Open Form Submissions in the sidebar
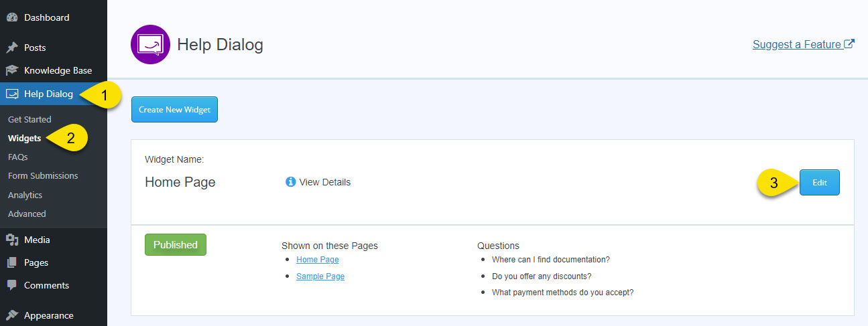 click(x=43, y=175)
